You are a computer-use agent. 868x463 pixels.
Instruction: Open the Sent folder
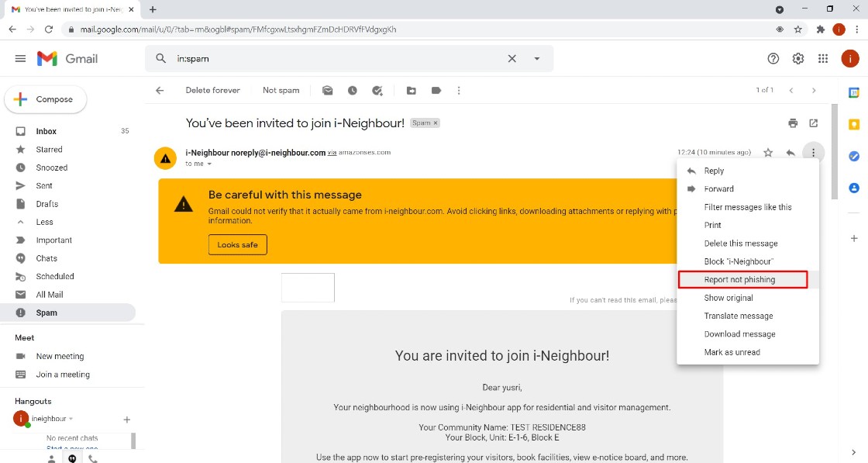click(67, 185)
